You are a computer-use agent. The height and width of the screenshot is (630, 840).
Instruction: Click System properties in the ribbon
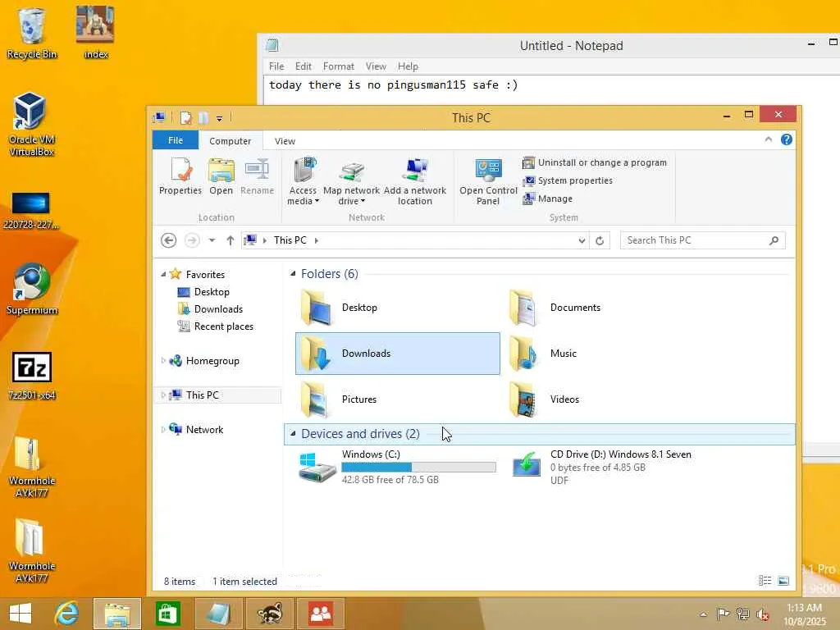click(x=568, y=180)
